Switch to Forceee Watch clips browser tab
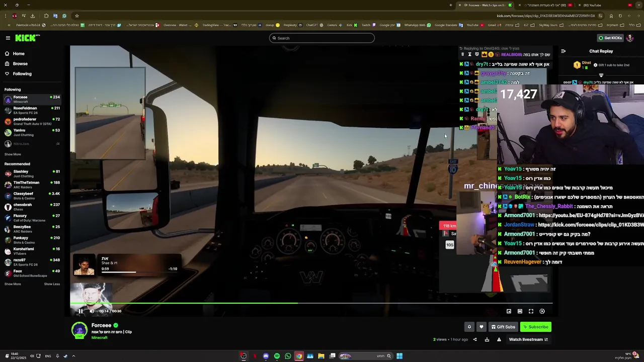This screenshot has height=362, width=644. tap(486, 5)
